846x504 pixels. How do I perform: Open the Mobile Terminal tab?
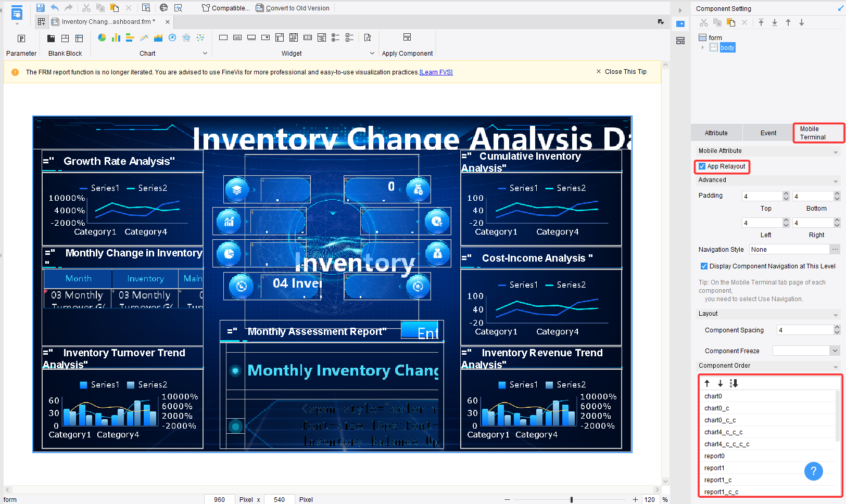[819, 133]
